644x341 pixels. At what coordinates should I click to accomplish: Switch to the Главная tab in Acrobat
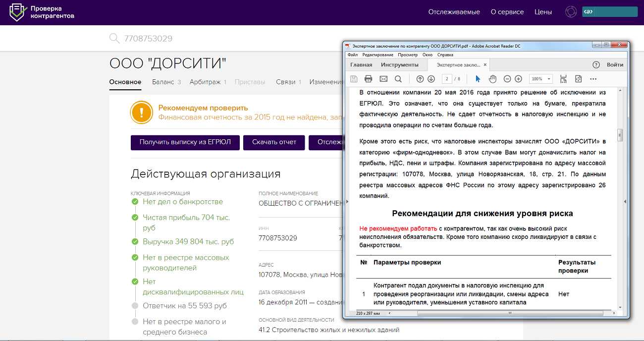[361, 64]
